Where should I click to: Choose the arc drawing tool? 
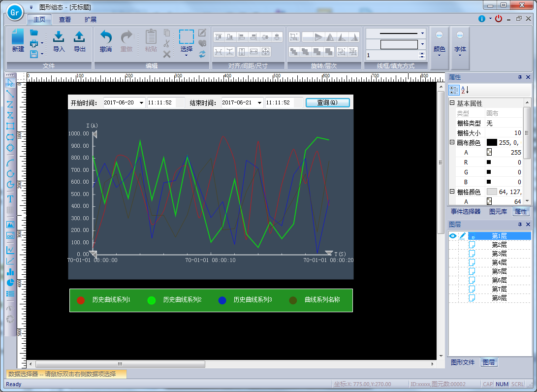(x=10, y=163)
